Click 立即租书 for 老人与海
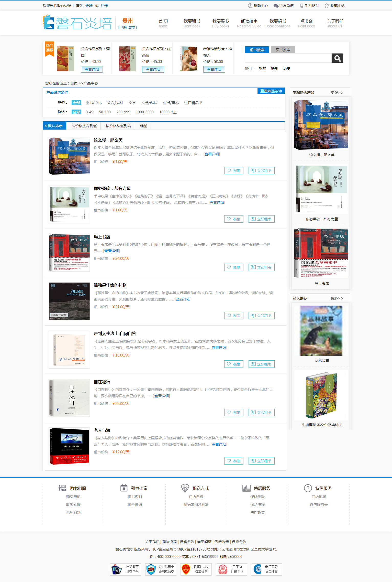The image size is (392, 582). (x=261, y=461)
